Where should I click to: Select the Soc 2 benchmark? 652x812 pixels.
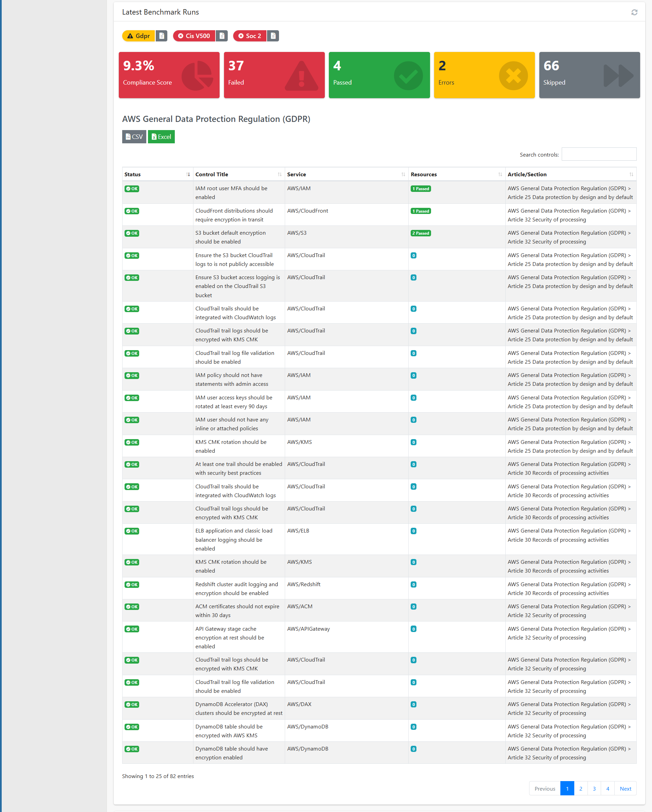point(252,36)
